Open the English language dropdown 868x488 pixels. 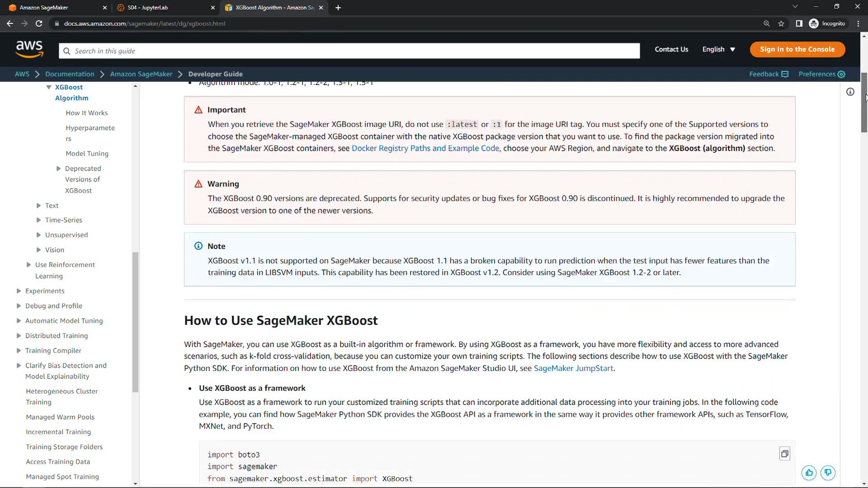(718, 49)
